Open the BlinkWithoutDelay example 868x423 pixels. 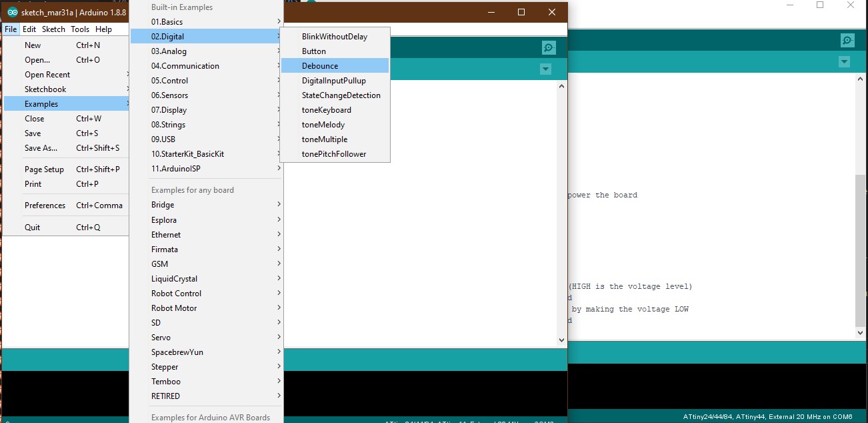335,37
